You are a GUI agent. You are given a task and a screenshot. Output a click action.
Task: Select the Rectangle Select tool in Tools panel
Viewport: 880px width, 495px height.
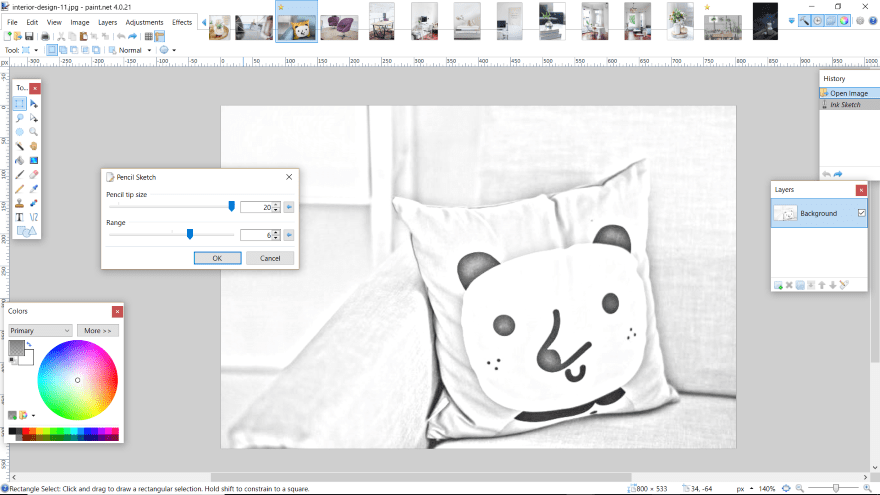[x=20, y=103]
